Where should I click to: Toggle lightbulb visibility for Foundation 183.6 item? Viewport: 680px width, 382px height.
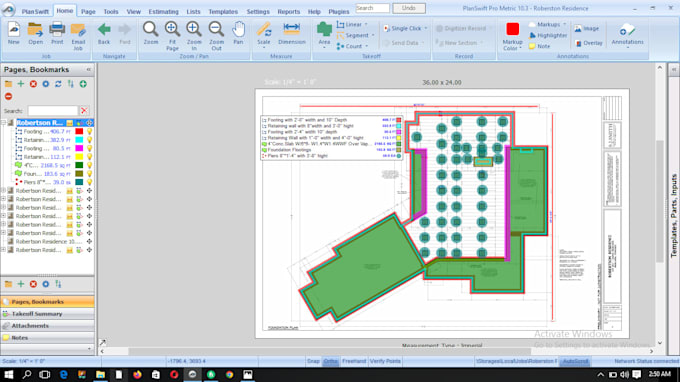coord(89,173)
